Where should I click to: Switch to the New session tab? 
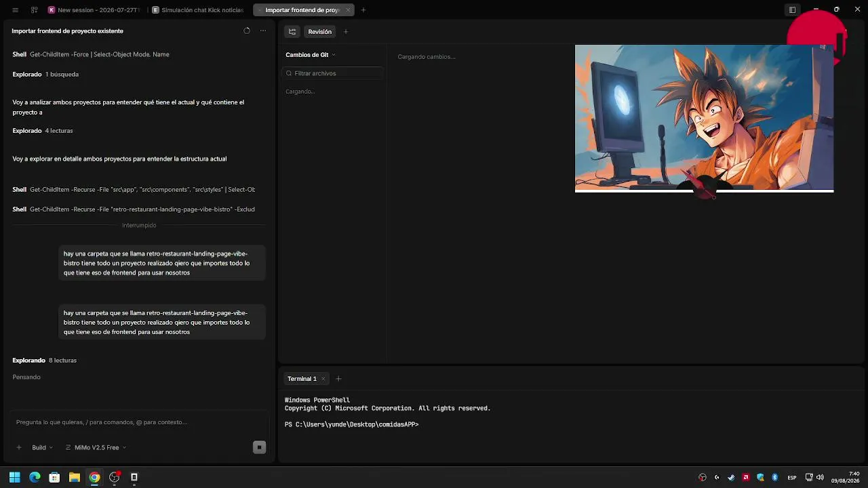[95, 10]
